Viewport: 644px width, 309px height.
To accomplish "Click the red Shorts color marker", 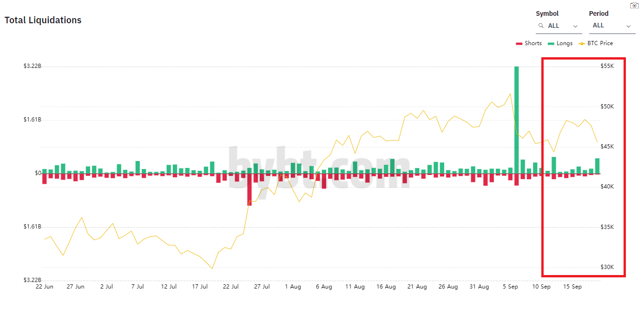I will 519,44.
